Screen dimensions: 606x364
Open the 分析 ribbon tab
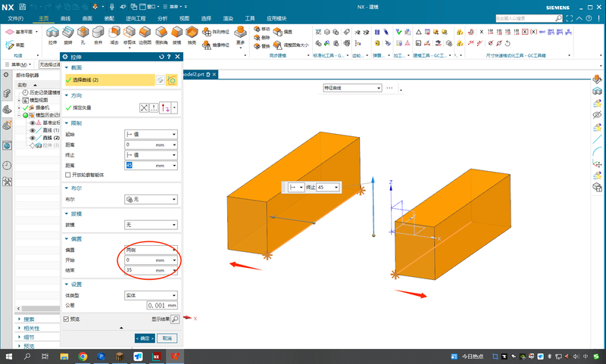(163, 17)
